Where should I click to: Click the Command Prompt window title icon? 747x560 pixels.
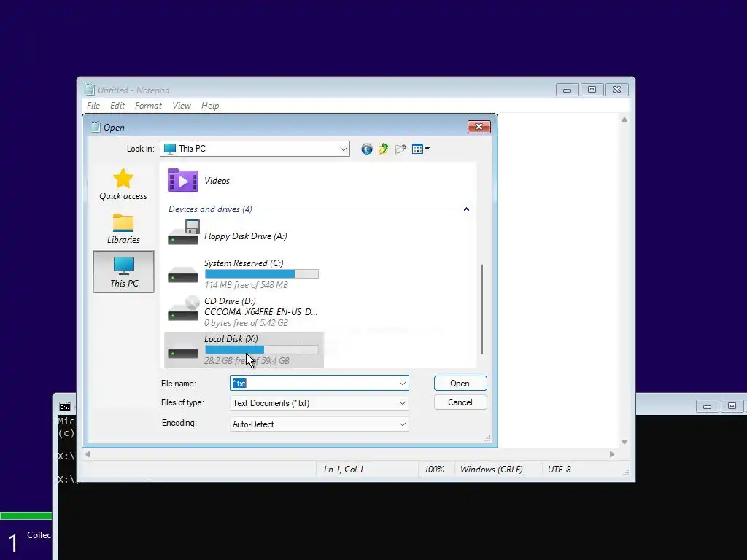pos(64,407)
